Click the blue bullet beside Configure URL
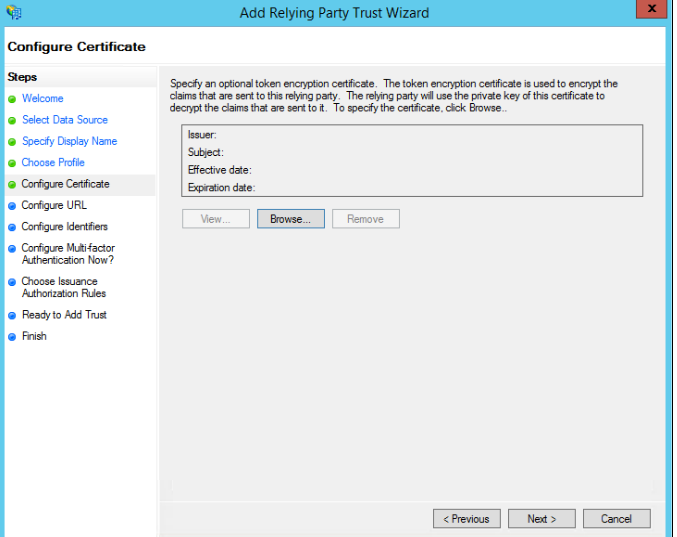The width and height of the screenshot is (677, 537). click(x=12, y=206)
